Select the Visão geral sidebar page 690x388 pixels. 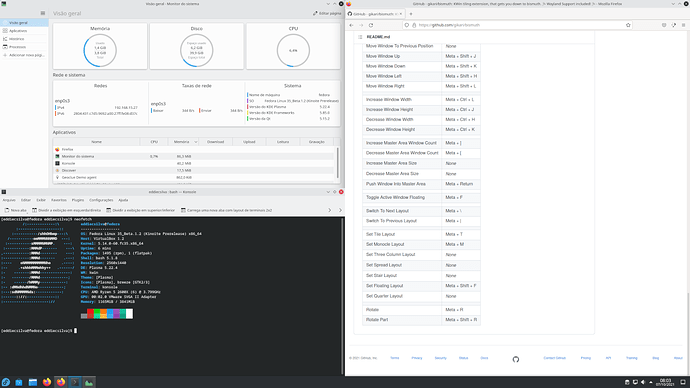point(24,22)
